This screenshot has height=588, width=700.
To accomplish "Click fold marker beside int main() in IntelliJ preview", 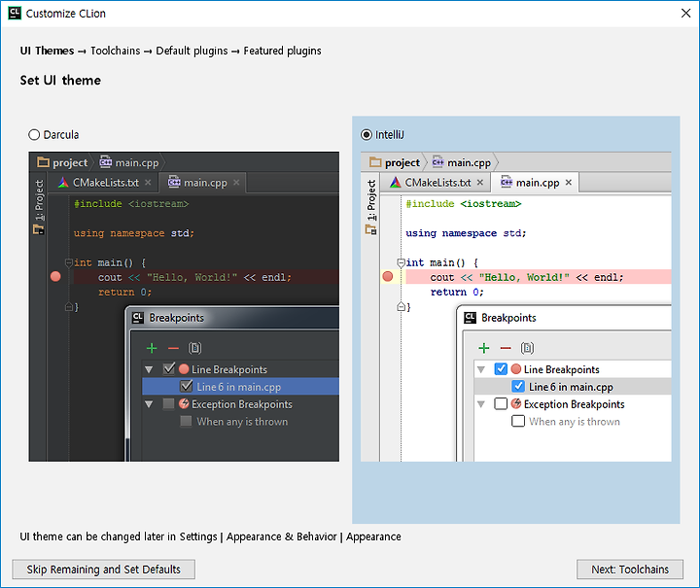I will click(x=401, y=262).
